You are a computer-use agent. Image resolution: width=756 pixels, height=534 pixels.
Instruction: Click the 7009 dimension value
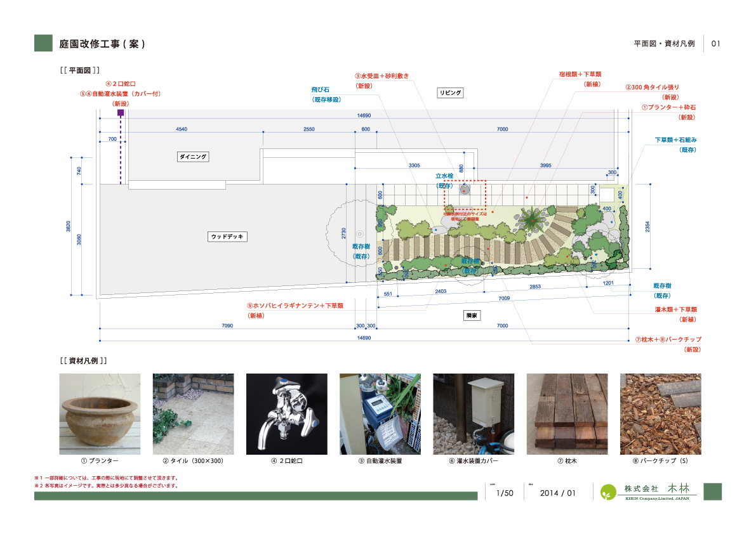click(x=504, y=299)
